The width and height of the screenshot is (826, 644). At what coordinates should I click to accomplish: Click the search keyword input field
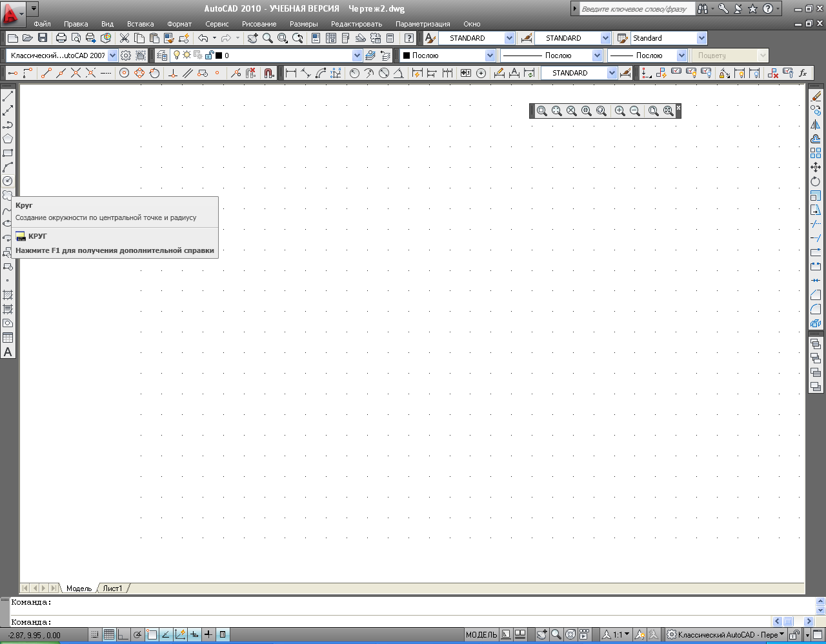point(637,9)
